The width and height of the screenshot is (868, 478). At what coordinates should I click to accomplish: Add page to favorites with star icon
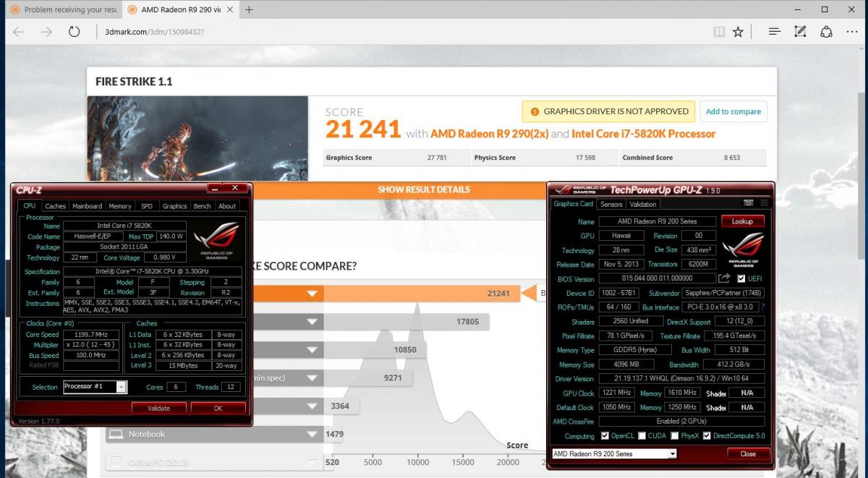tap(738, 32)
